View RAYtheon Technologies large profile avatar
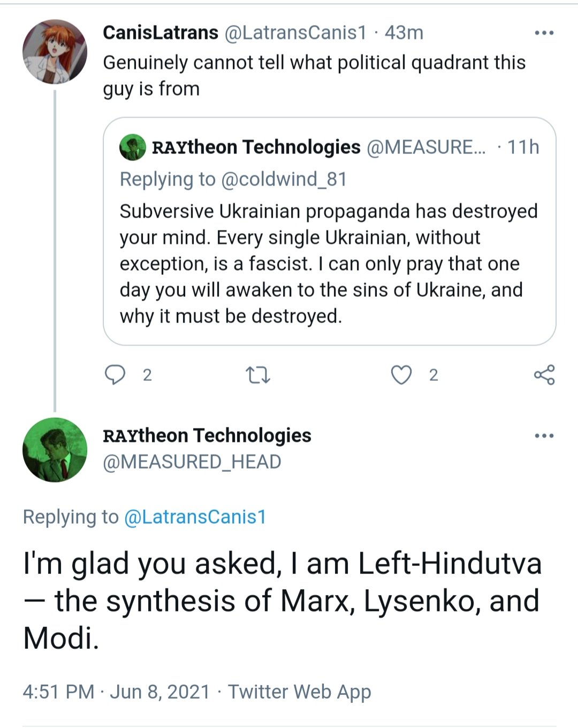The image size is (578, 728). click(x=55, y=450)
